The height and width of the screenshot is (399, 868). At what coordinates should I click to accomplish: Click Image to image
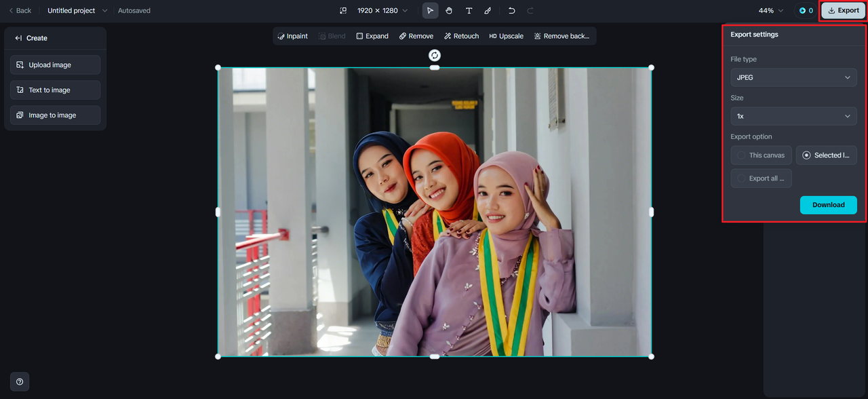click(55, 115)
